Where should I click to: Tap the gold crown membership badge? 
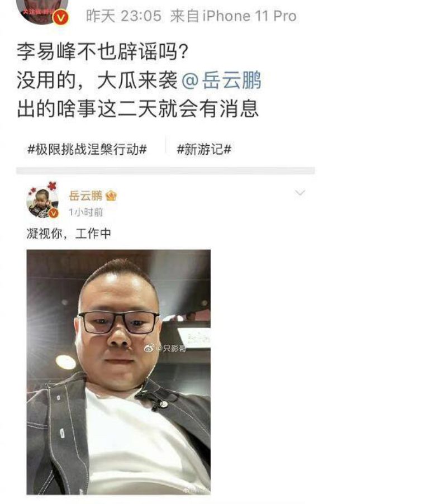point(111,196)
